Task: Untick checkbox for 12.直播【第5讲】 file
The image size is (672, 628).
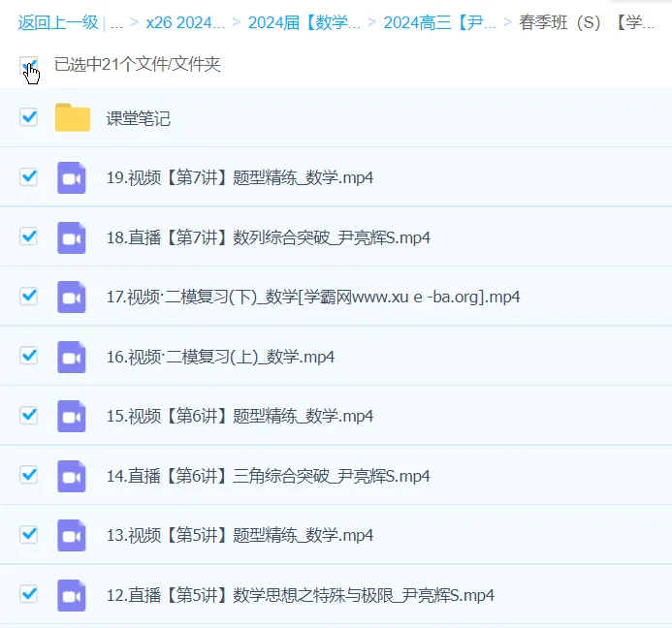Action: click(x=29, y=594)
